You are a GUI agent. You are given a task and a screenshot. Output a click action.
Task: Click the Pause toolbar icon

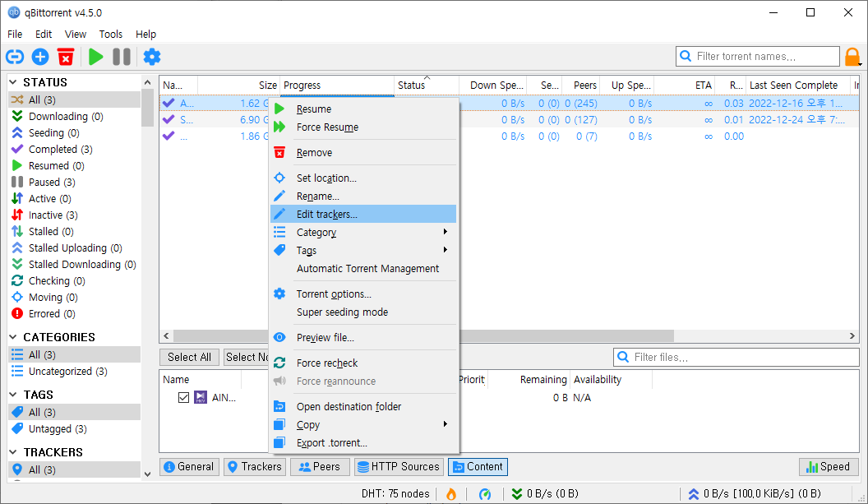122,57
